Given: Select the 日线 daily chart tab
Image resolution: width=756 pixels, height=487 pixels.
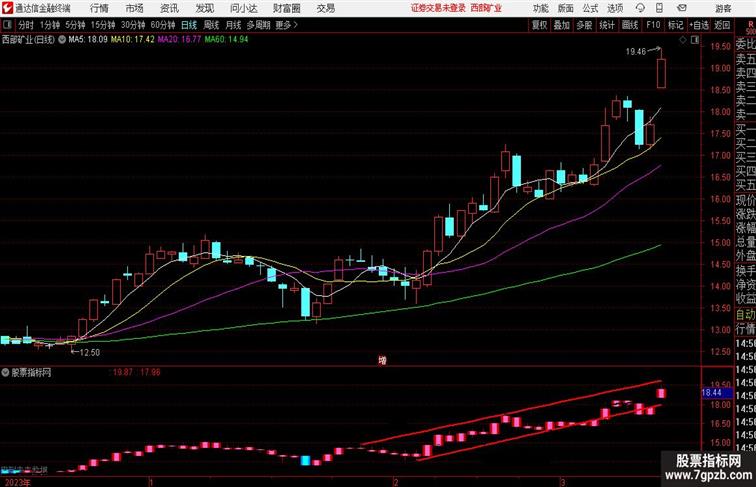Looking at the screenshot, I should click(x=189, y=25).
